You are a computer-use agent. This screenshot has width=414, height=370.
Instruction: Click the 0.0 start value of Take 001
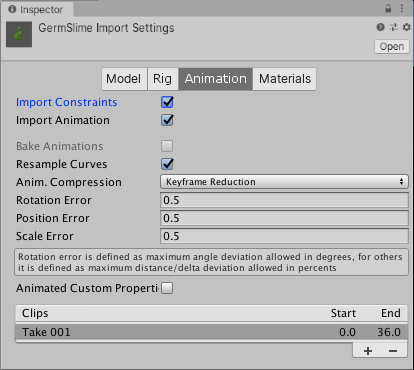tap(347, 332)
